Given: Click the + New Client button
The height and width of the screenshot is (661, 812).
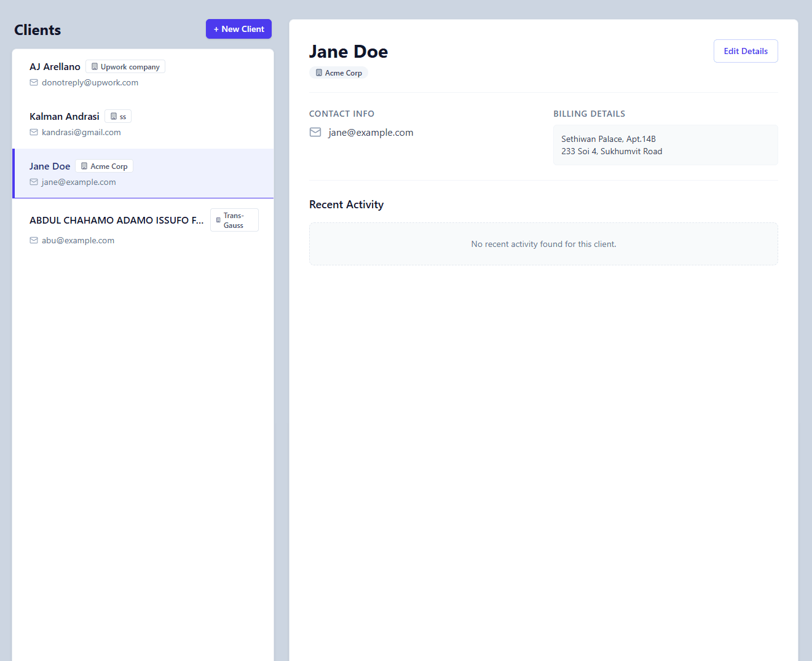Looking at the screenshot, I should (238, 29).
